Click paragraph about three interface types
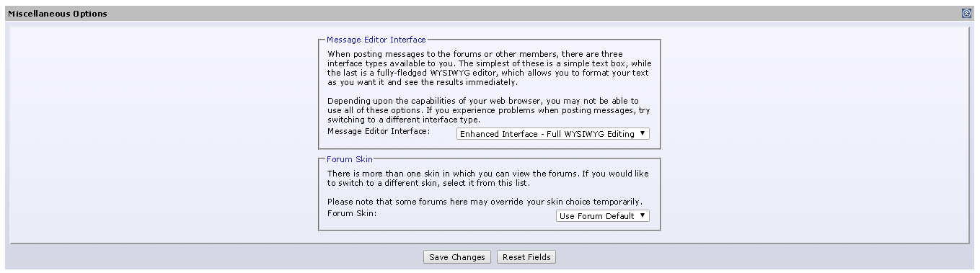The image size is (980, 273). point(487,68)
